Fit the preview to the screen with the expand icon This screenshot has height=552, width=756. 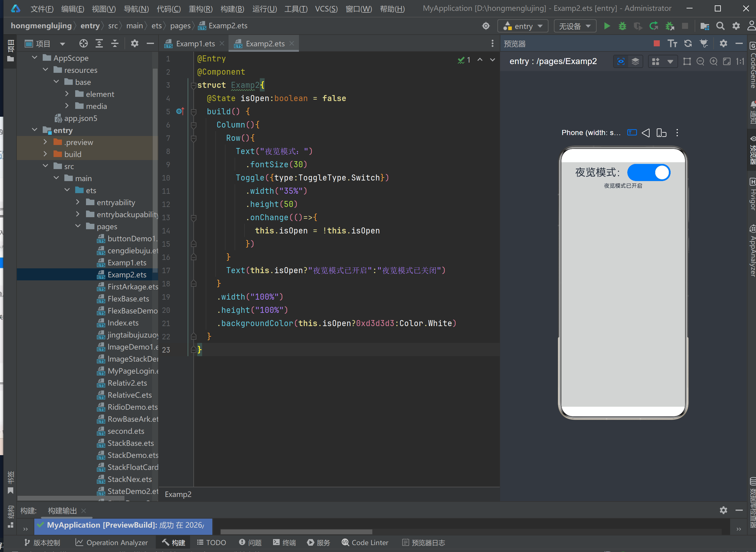coord(727,61)
